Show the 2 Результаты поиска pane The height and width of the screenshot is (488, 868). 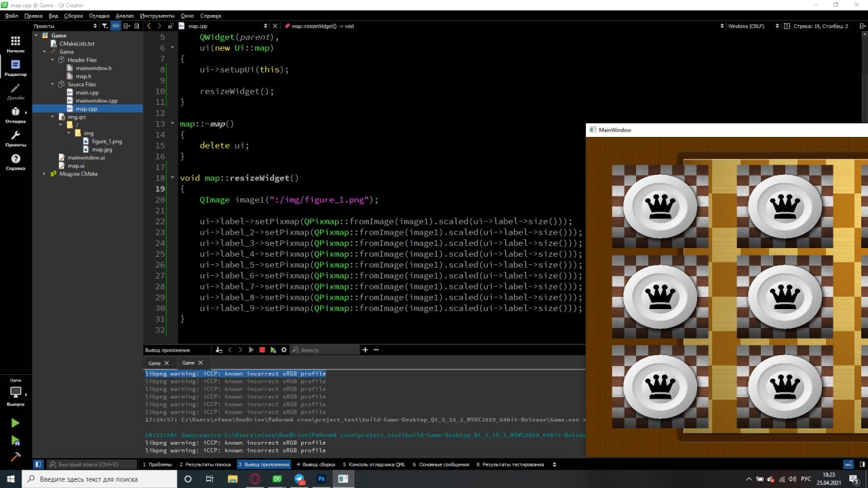205,464
